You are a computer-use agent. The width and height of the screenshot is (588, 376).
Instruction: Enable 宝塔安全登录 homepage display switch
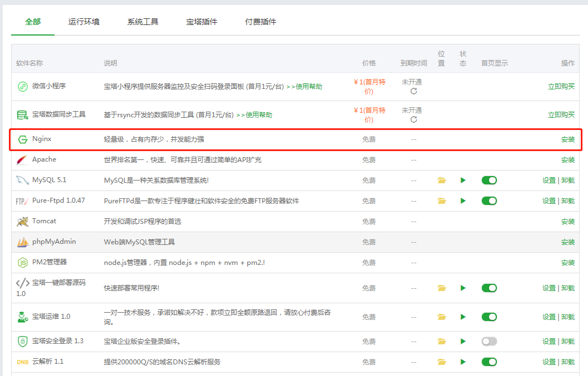(490, 342)
